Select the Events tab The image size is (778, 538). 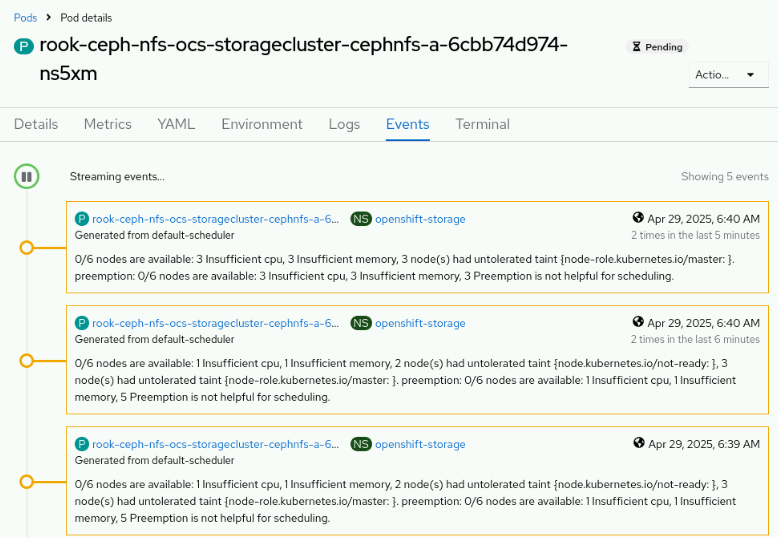click(408, 124)
